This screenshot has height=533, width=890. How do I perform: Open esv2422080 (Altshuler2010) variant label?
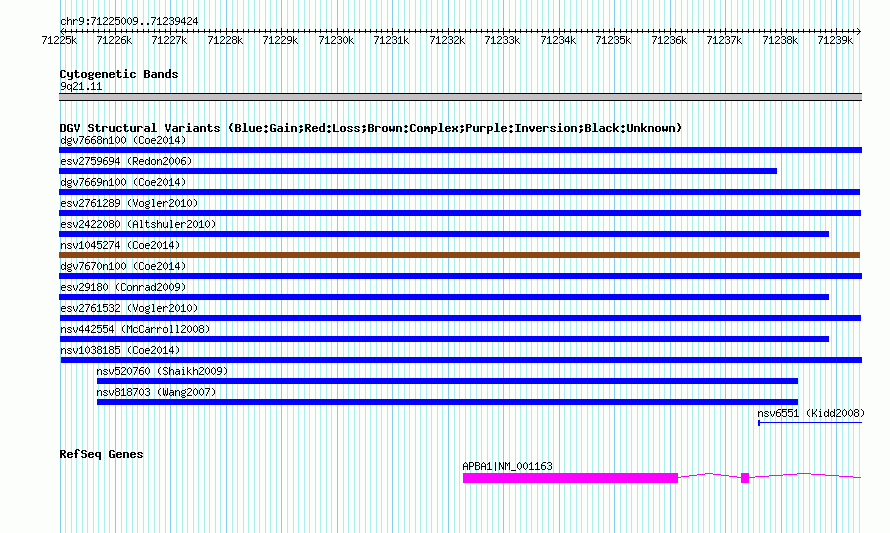(138, 224)
